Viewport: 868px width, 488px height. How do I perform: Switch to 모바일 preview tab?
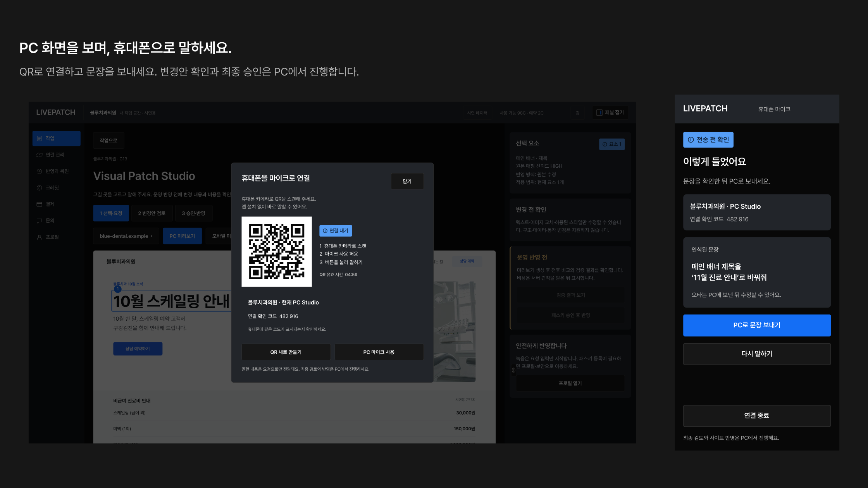tap(219, 236)
